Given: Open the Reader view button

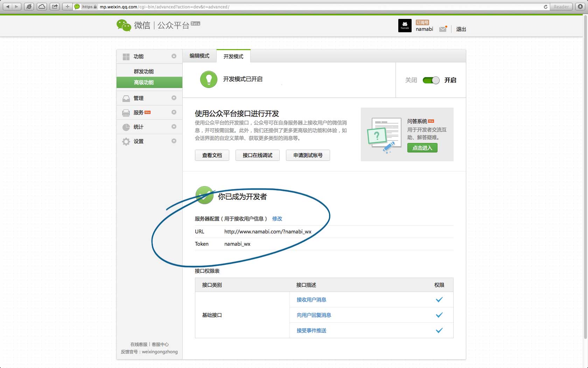Looking at the screenshot, I should pos(561,7).
